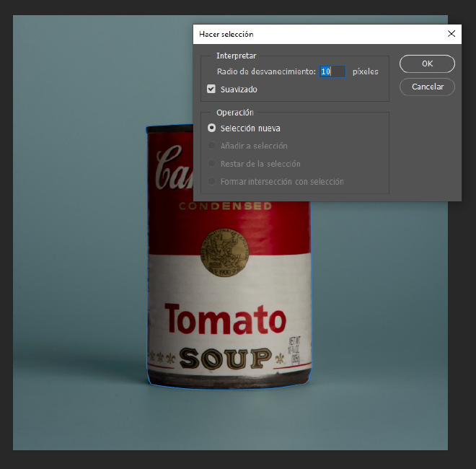This screenshot has width=476, height=469.
Task: Click the Cancelar button
Action: 427,87
